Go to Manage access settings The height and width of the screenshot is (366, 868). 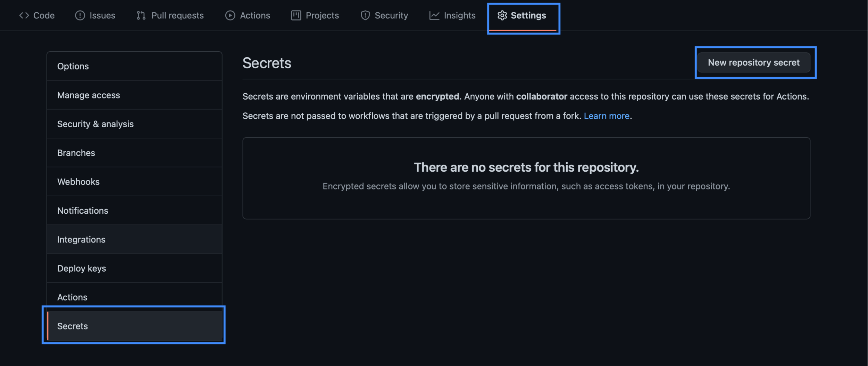click(x=89, y=95)
